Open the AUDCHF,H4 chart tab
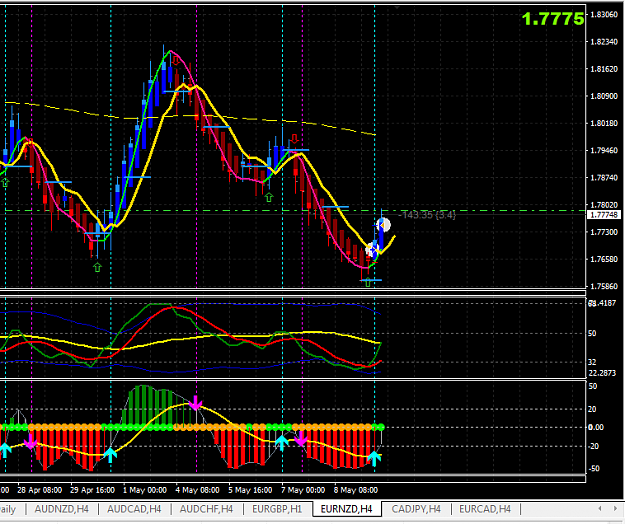The image size is (625, 524). pyautogui.click(x=206, y=509)
